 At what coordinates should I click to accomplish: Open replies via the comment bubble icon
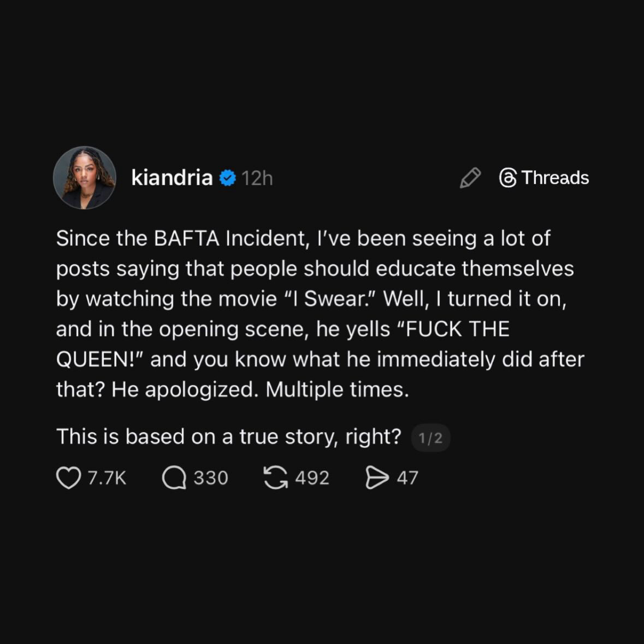174,478
